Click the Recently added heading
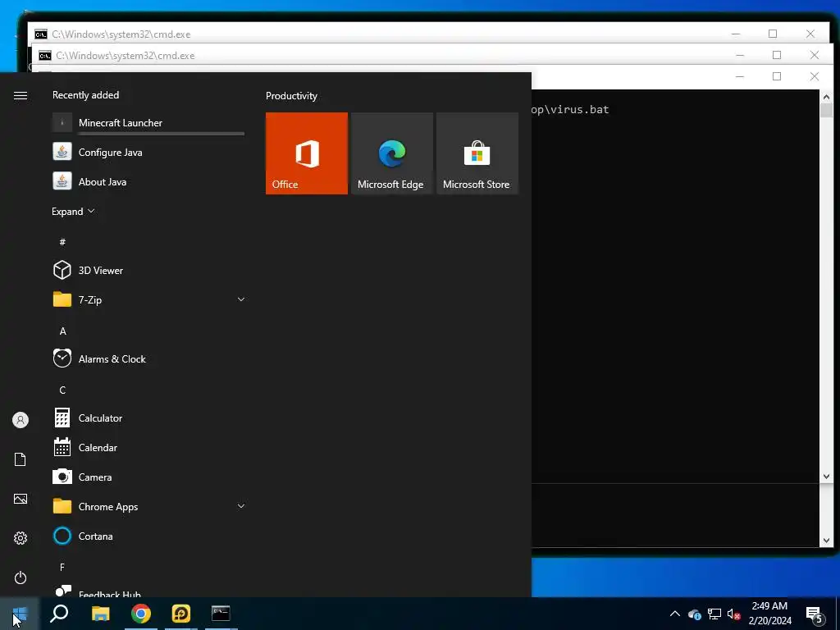Image resolution: width=840 pixels, height=630 pixels. [x=85, y=95]
